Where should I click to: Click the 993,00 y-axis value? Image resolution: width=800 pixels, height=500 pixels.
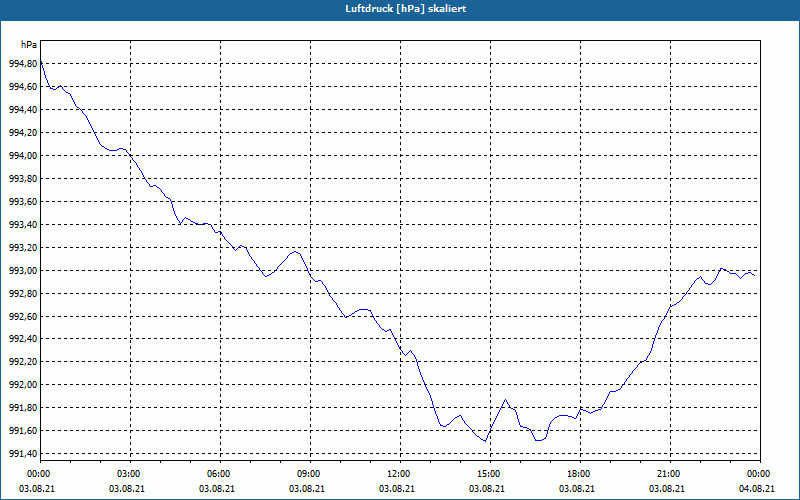coord(23,270)
